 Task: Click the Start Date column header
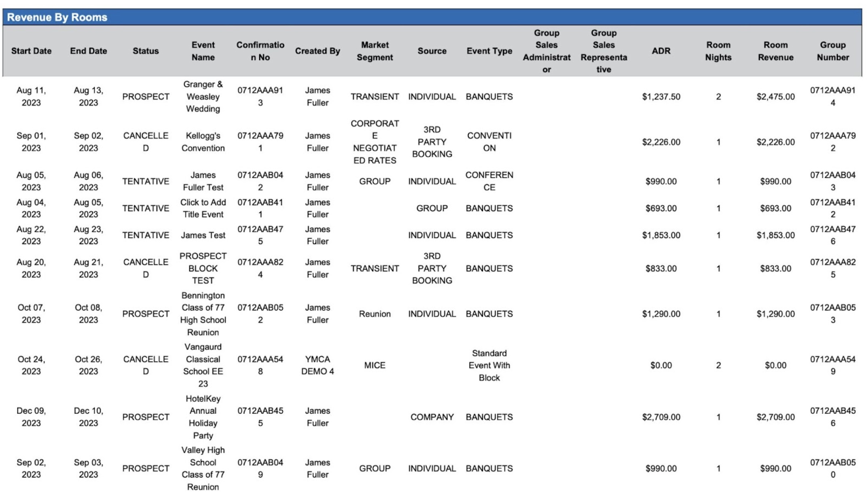click(x=31, y=51)
